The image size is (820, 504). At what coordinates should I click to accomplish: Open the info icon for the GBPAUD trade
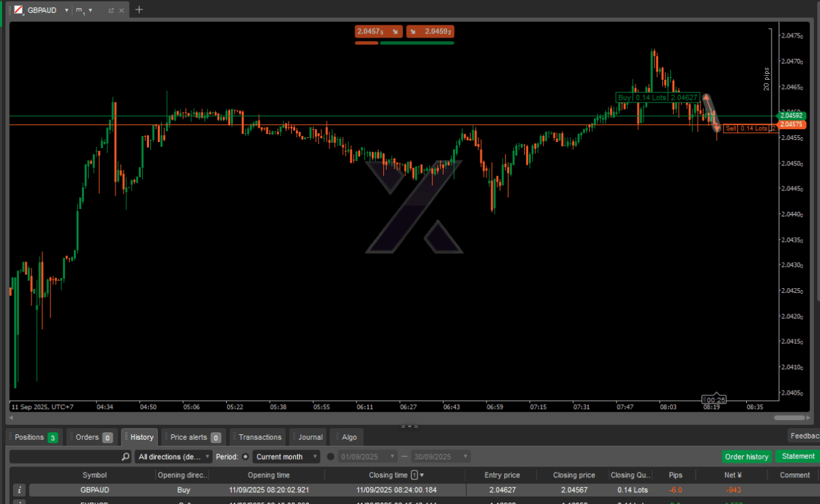20,490
